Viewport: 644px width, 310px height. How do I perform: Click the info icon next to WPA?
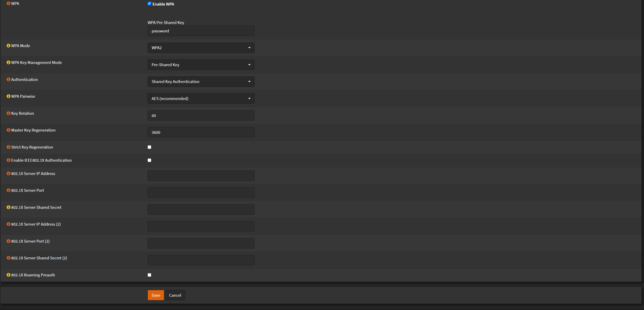pyautogui.click(x=8, y=3)
